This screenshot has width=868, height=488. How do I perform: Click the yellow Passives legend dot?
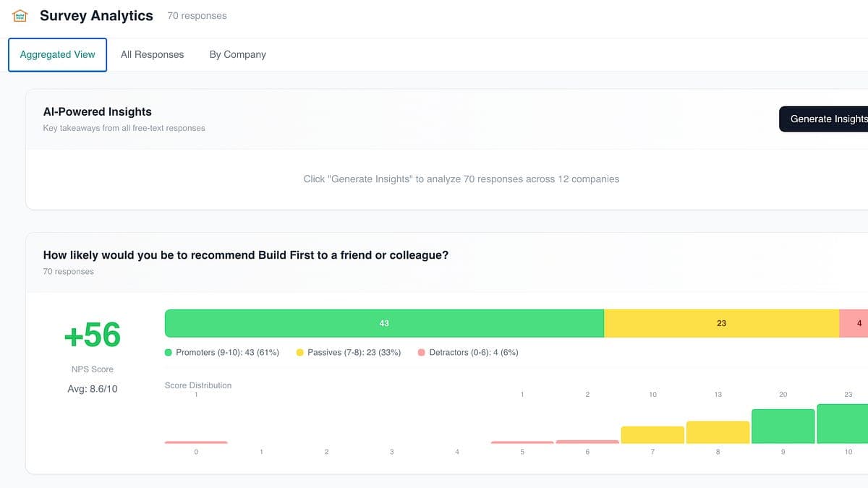pos(299,353)
